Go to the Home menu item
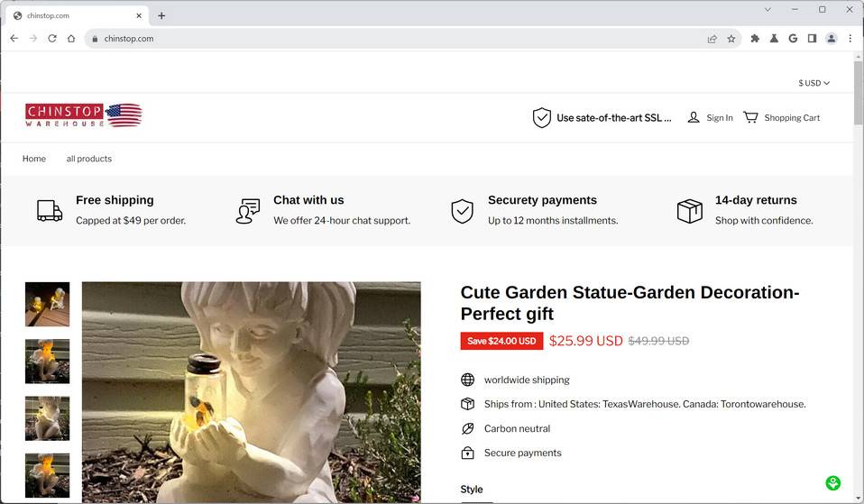Screen dimensions: 864x504 coord(34,159)
